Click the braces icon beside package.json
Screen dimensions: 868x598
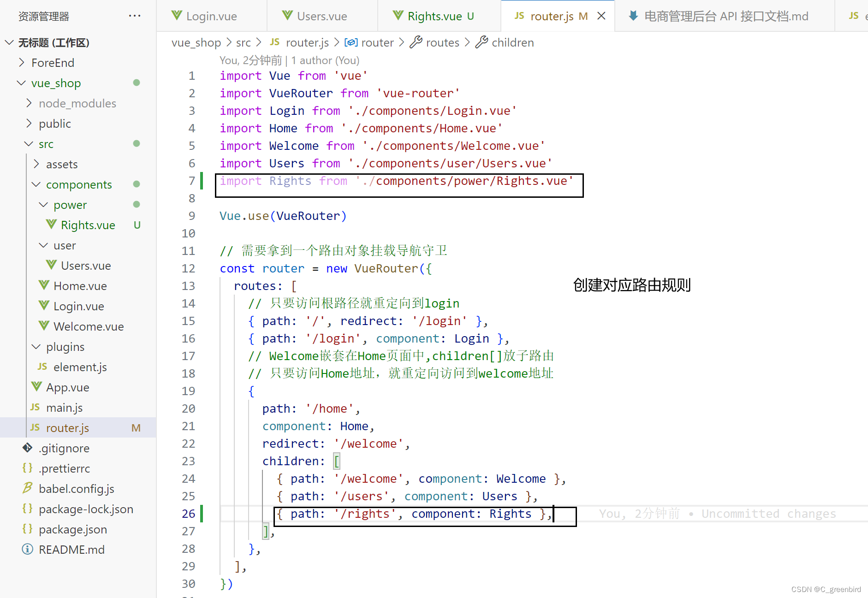pos(28,529)
